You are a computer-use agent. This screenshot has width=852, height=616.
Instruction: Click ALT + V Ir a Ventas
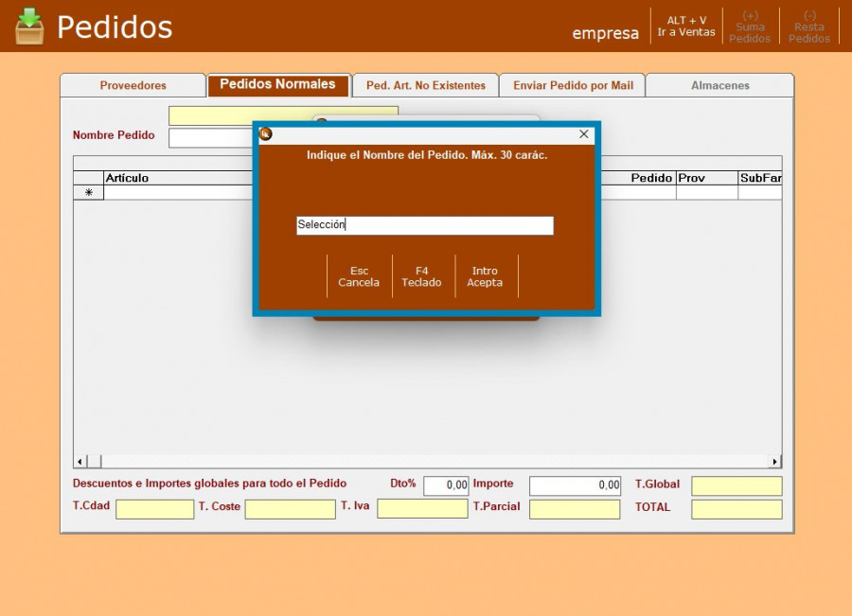point(686,26)
